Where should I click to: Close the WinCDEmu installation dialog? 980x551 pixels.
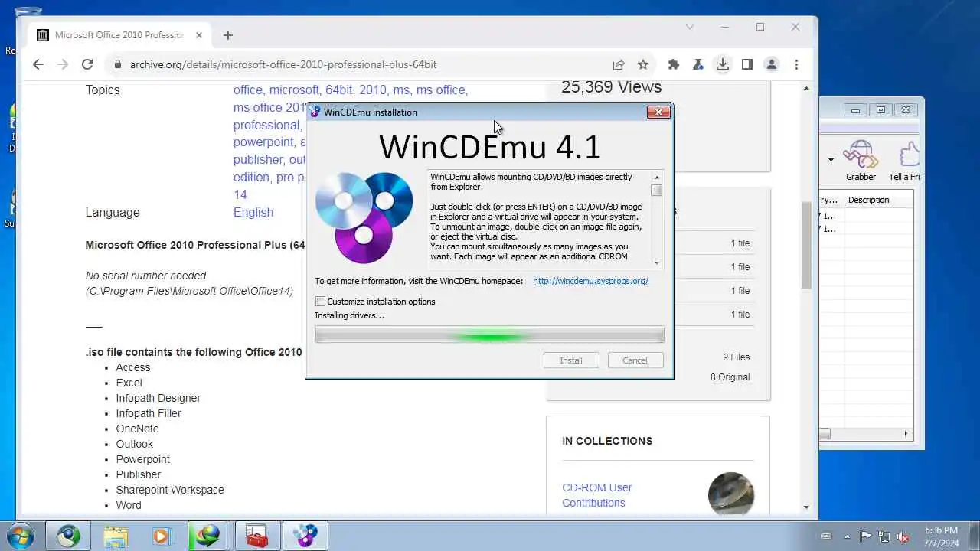658,112
